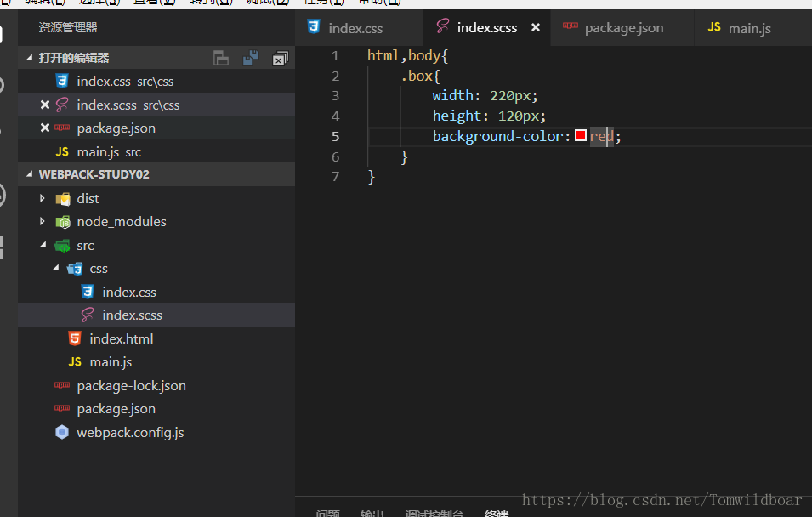Image resolution: width=812 pixels, height=517 pixels.
Task: Click the webpack cube icon beside webpack.config.js
Action: pyautogui.click(x=61, y=432)
